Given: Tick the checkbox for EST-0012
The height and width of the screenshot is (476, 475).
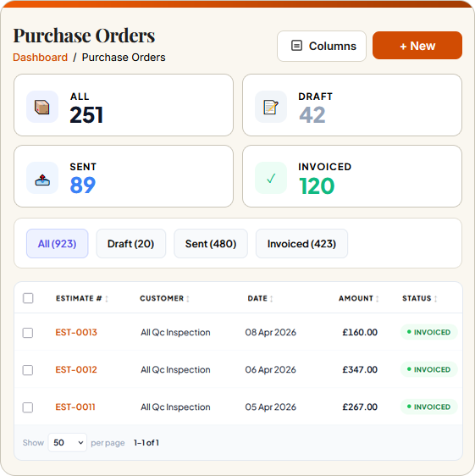Looking at the screenshot, I should pos(28,370).
